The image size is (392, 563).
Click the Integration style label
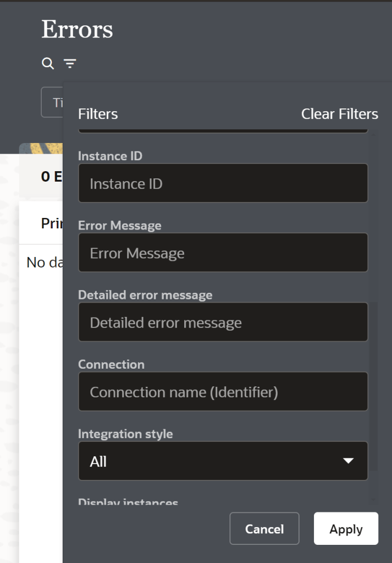tap(125, 434)
